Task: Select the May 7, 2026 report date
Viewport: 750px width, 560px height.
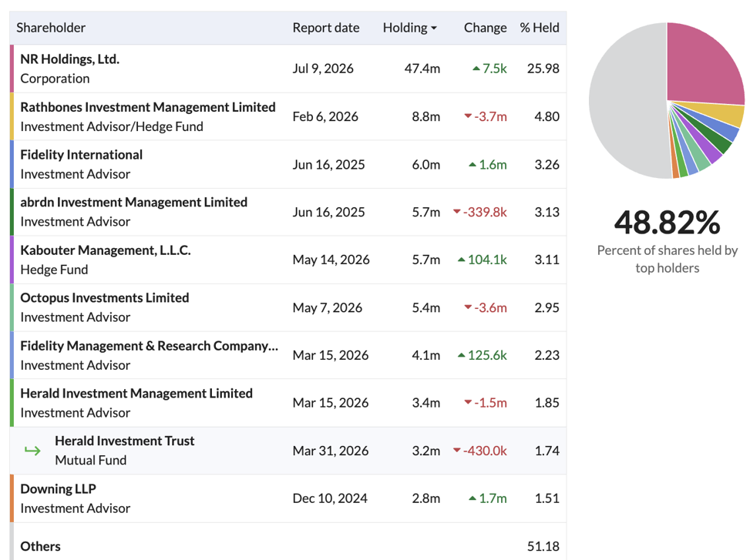Action: click(x=327, y=307)
